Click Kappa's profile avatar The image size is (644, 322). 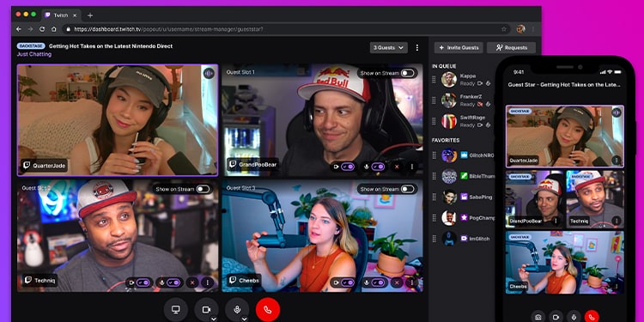pyautogui.click(x=449, y=79)
